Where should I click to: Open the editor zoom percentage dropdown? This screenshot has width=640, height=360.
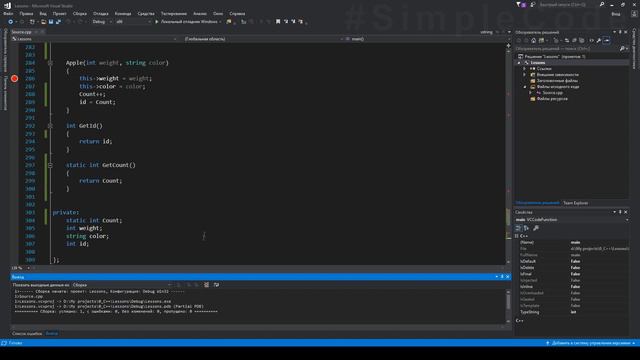click(x=29, y=268)
